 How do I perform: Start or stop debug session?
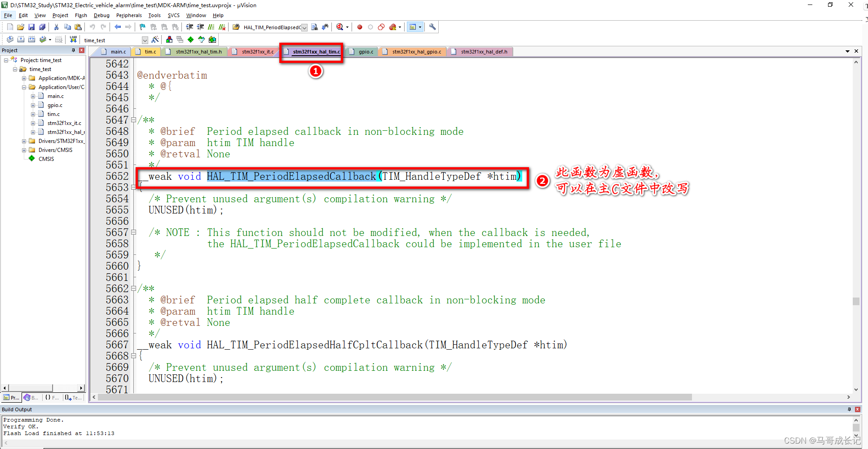tap(340, 27)
